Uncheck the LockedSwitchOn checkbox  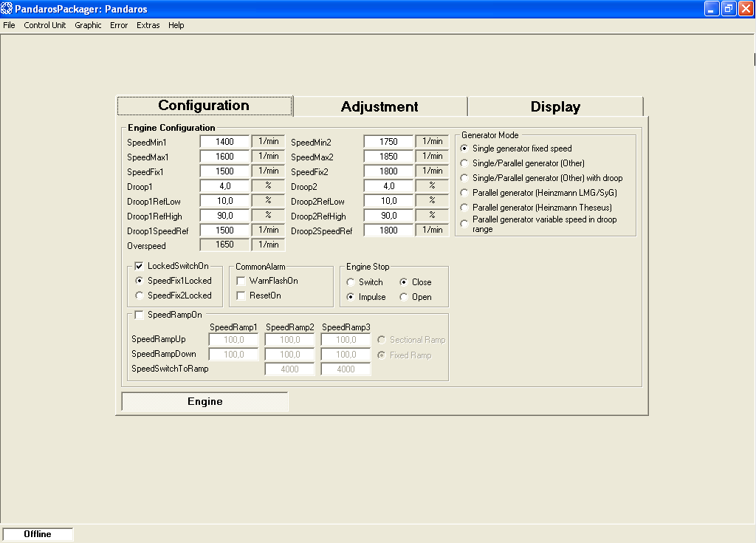pyautogui.click(x=139, y=266)
